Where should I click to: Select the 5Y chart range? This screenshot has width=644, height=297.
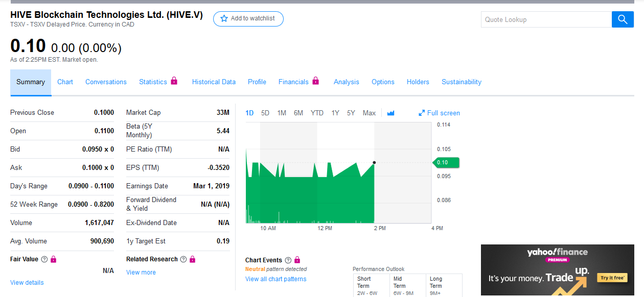pos(351,113)
